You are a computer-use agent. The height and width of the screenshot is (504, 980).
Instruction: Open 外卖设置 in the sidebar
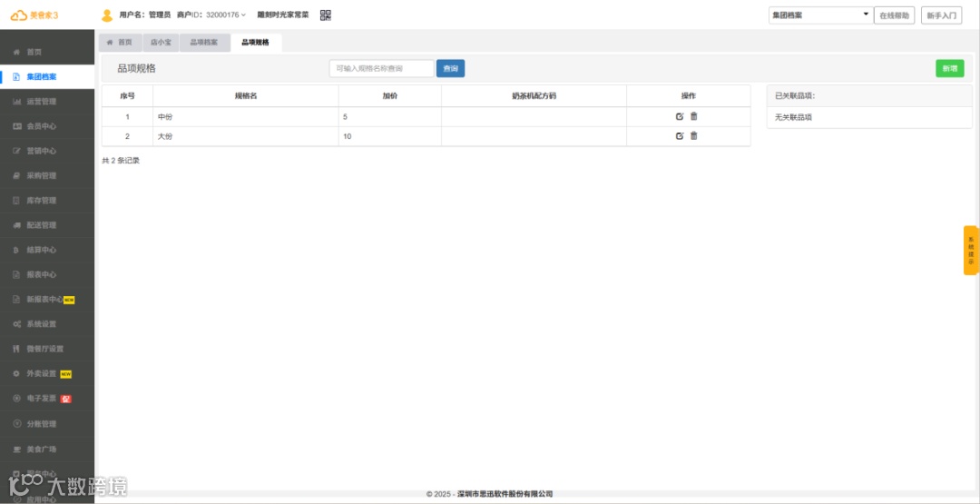47,374
